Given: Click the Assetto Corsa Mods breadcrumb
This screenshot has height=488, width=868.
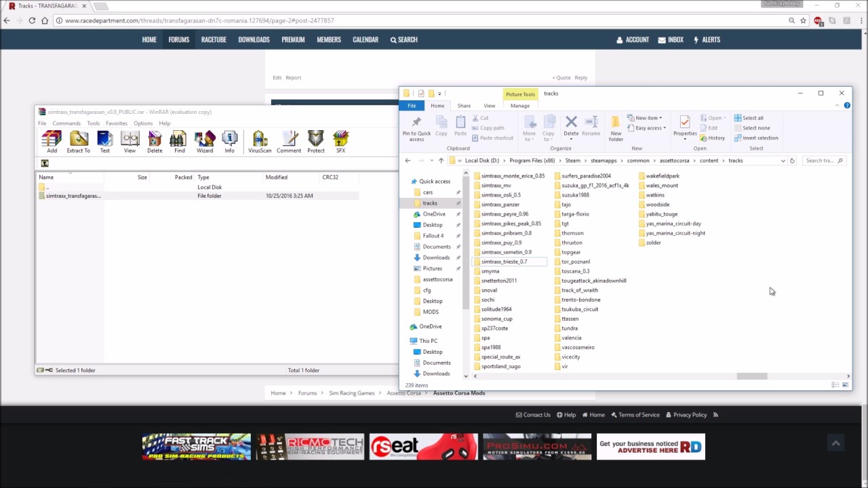Looking at the screenshot, I should pyautogui.click(x=459, y=393).
